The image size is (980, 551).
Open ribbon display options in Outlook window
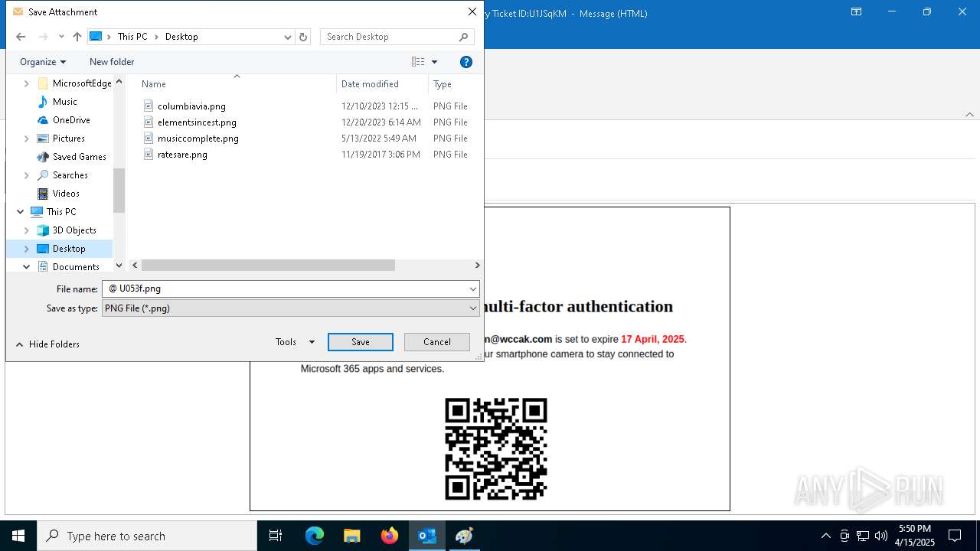(x=857, y=12)
